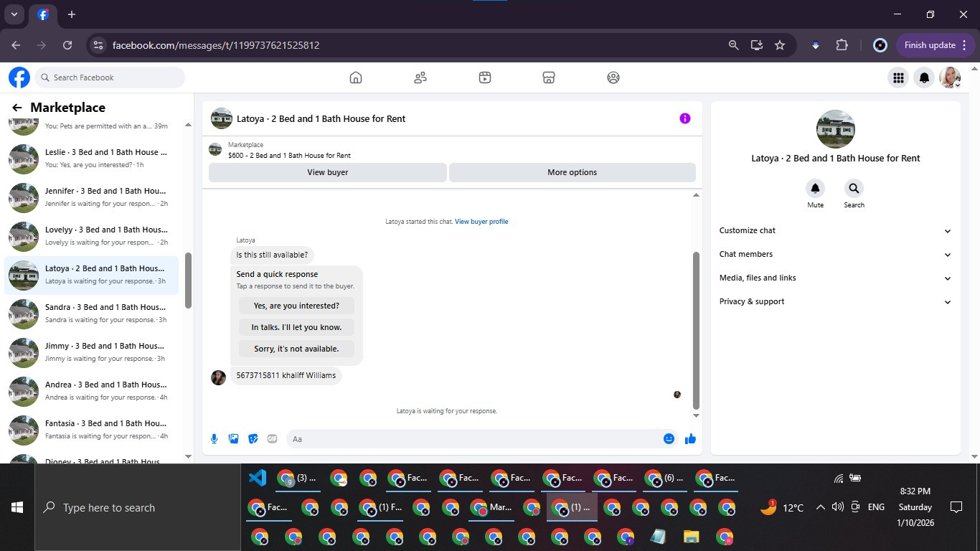
Task: Expand the Customize chat section
Action: click(x=835, y=230)
